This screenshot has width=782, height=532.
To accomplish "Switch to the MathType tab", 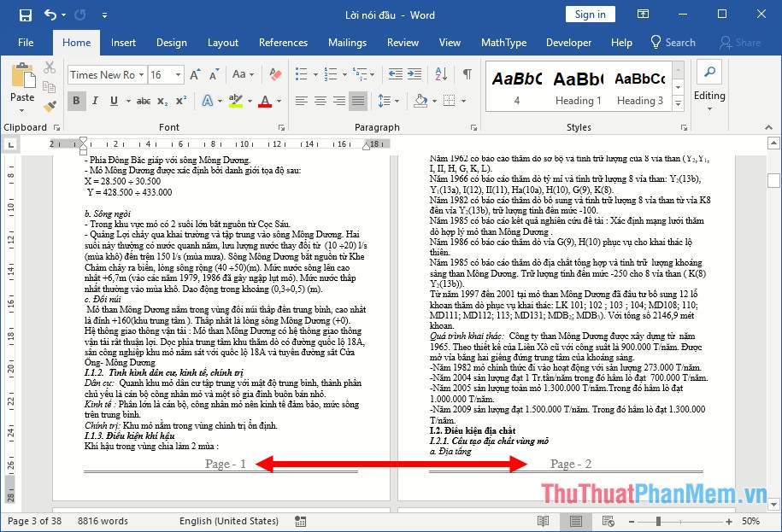I will tap(503, 42).
